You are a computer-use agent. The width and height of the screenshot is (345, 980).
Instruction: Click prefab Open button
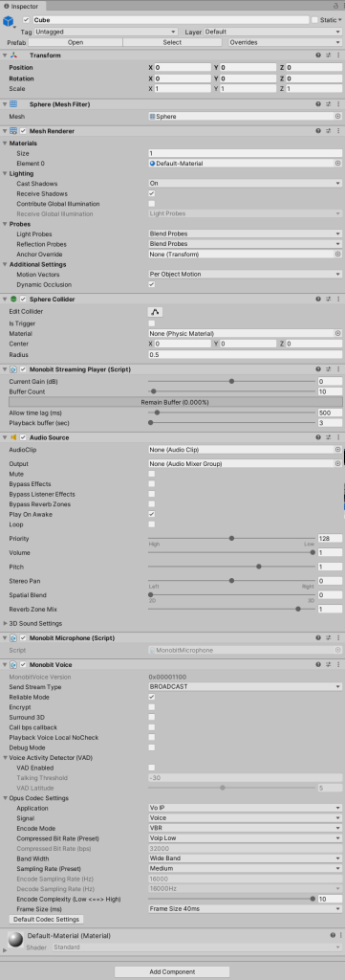(75, 42)
